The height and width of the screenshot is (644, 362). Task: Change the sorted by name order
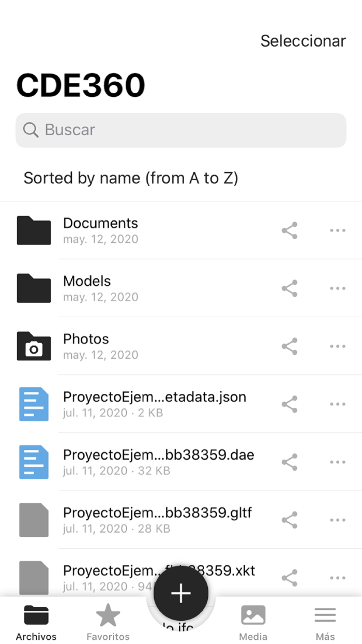(131, 178)
